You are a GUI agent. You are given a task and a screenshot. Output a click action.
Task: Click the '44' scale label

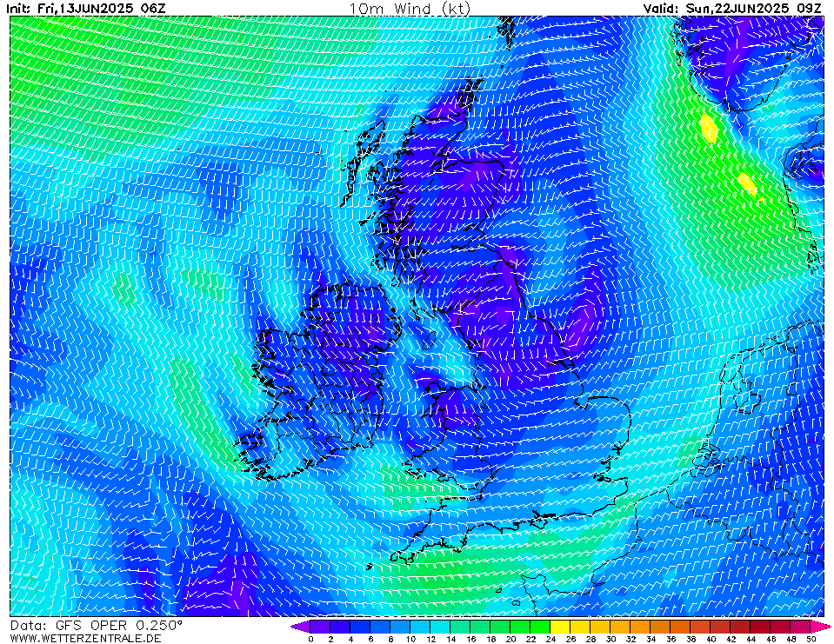(x=751, y=639)
